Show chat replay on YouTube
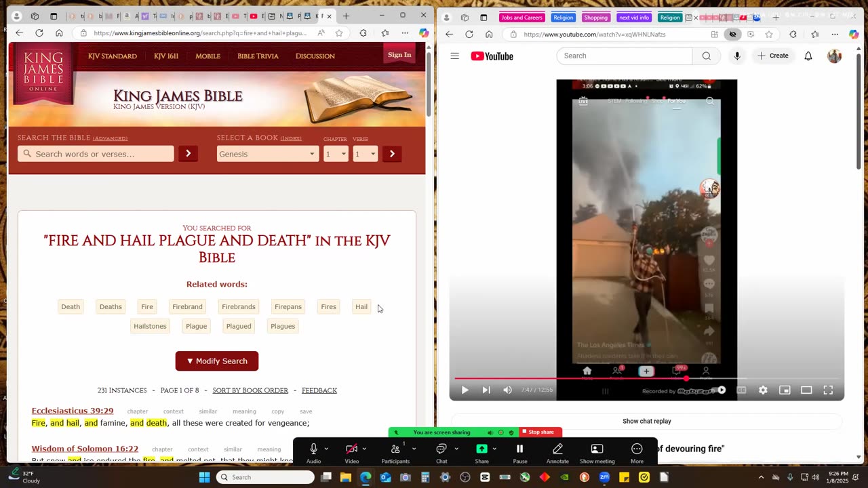Screen dimensions: 868x488 point(647,421)
